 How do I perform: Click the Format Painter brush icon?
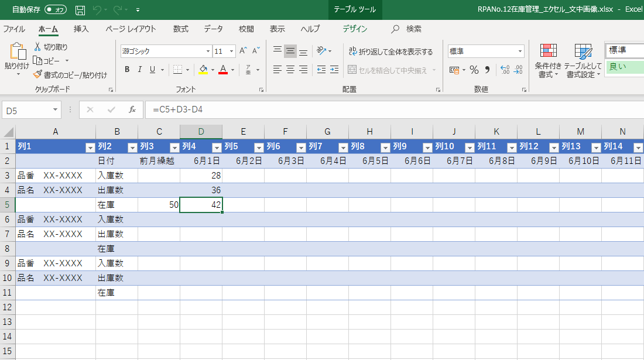point(38,75)
